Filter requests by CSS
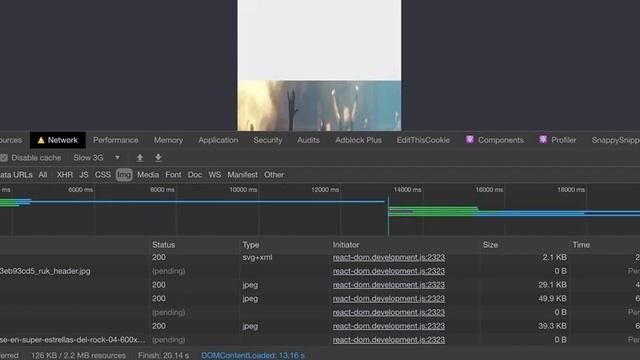 pos(102,175)
